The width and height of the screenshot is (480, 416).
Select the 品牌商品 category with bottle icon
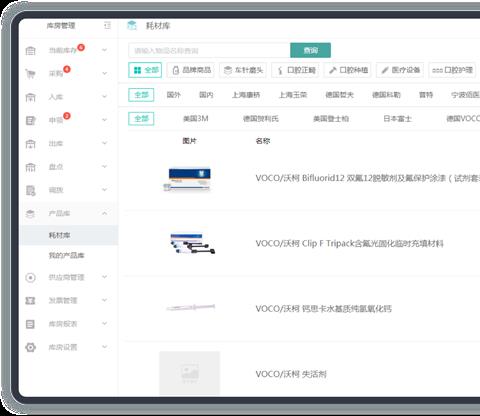coord(191,70)
